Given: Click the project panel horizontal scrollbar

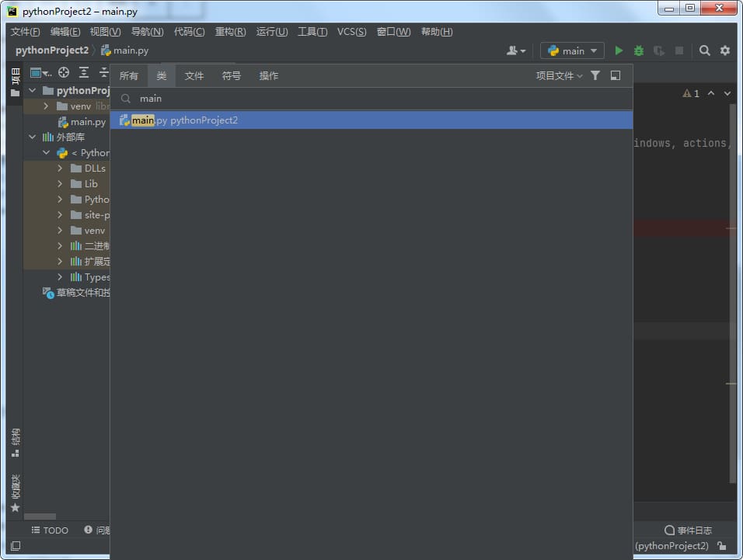Looking at the screenshot, I should (40, 517).
